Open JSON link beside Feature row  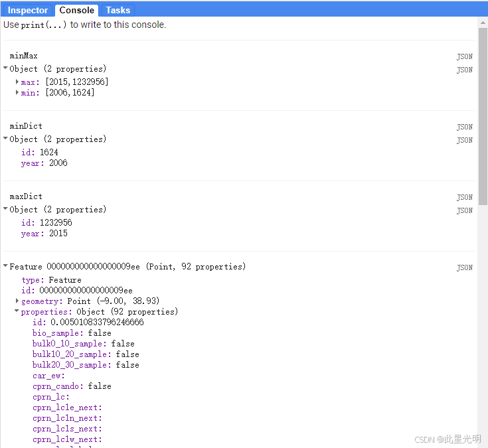(x=464, y=267)
